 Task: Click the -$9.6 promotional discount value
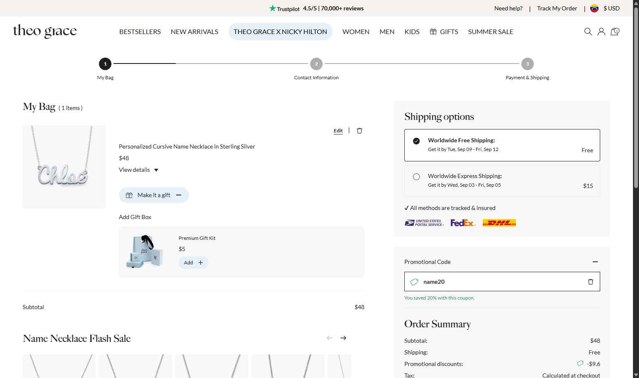pyautogui.click(x=593, y=364)
